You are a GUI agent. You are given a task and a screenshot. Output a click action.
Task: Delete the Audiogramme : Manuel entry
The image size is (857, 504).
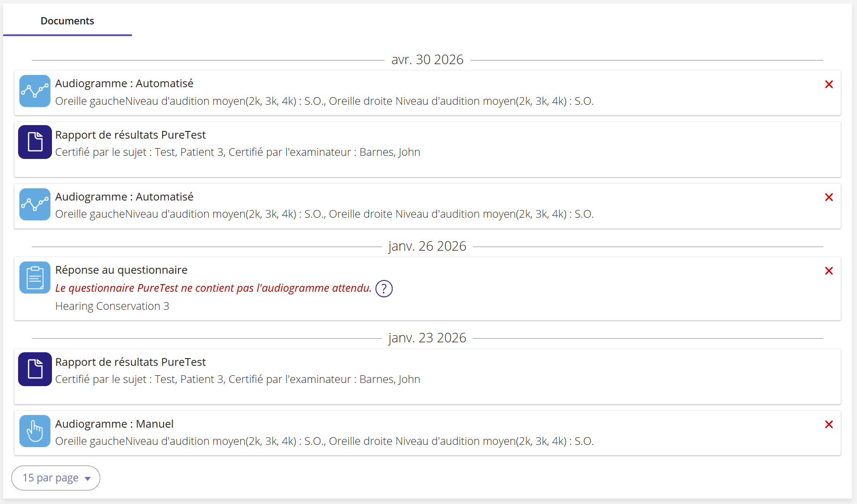tap(829, 425)
